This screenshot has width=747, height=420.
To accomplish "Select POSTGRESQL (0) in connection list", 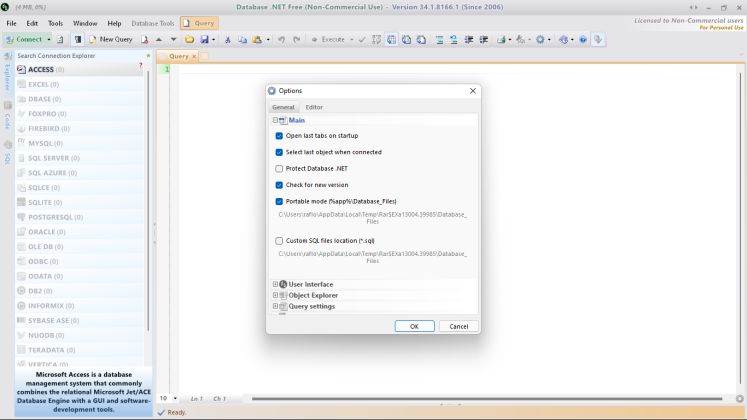I will 79,217.
